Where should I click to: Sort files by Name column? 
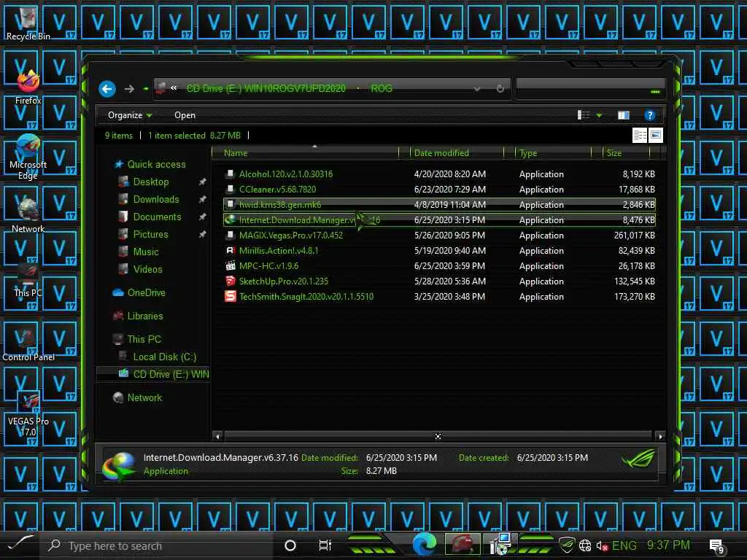tap(236, 153)
